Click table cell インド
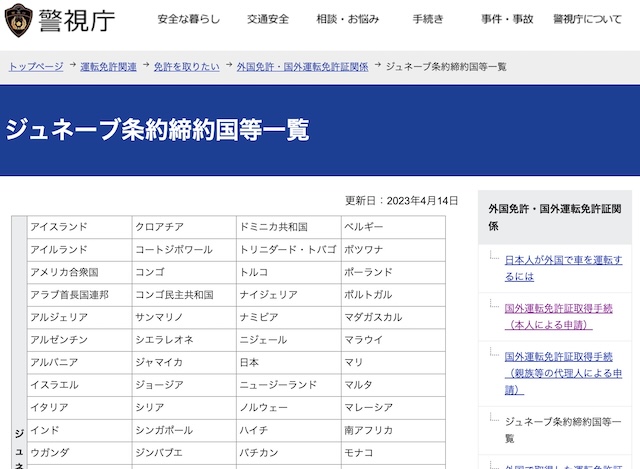The height and width of the screenshot is (469, 640). [x=80, y=430]
